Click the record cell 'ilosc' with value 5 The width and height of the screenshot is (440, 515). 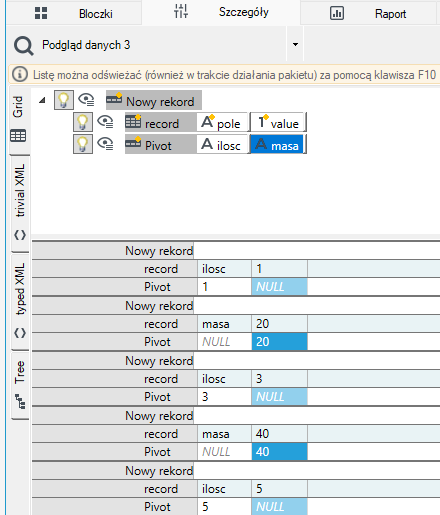click(224, 489)
